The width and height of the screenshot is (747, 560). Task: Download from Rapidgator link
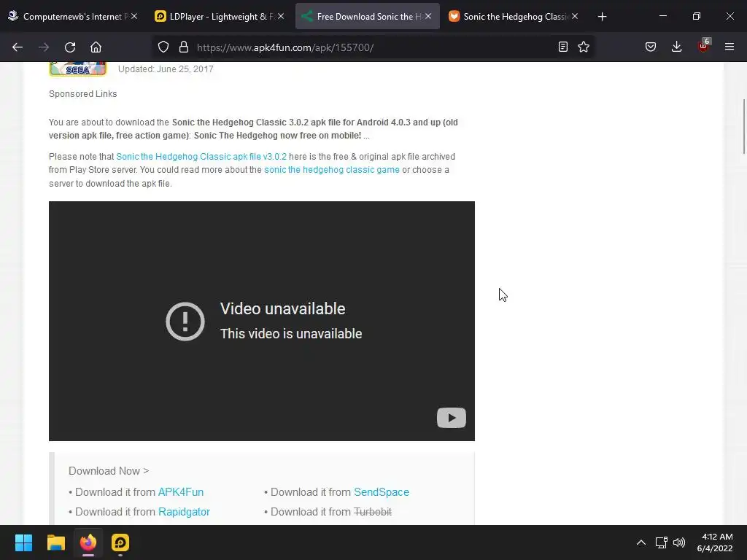coord(184,512)
